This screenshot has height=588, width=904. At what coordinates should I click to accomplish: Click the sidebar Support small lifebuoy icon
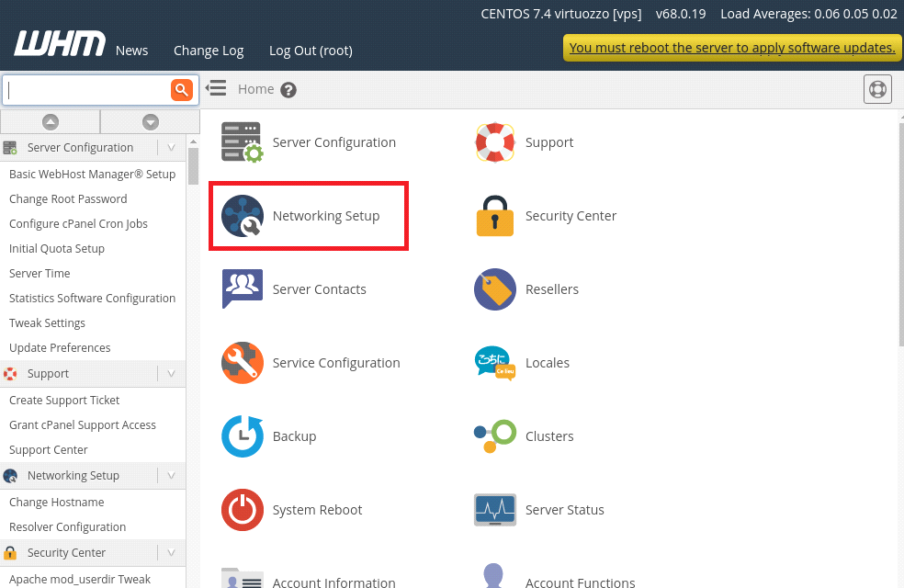tap(10, 374)
